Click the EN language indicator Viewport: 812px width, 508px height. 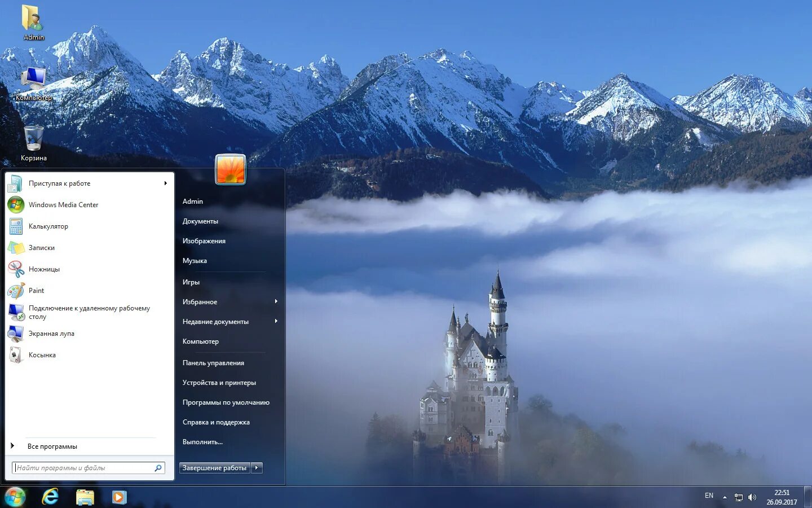(x=709, y=496)
